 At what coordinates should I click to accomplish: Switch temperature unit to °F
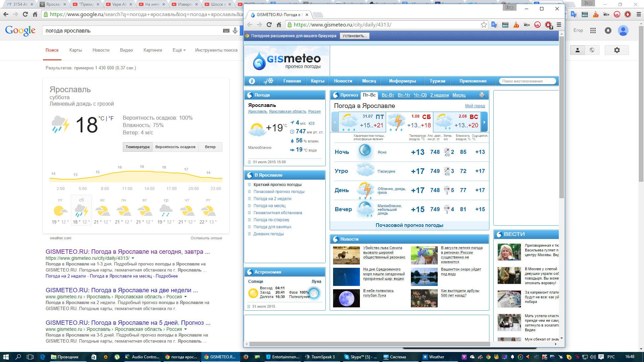click(x=111, y=118)
